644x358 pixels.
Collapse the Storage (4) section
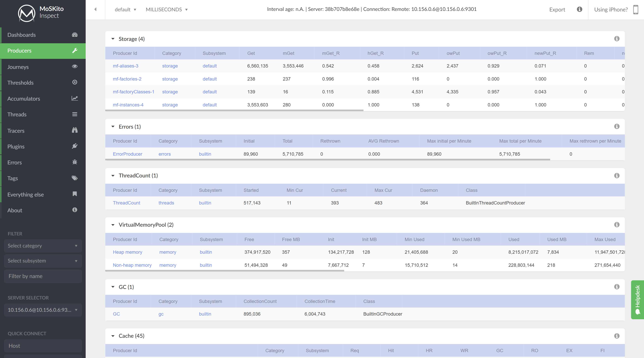(113, 39)
